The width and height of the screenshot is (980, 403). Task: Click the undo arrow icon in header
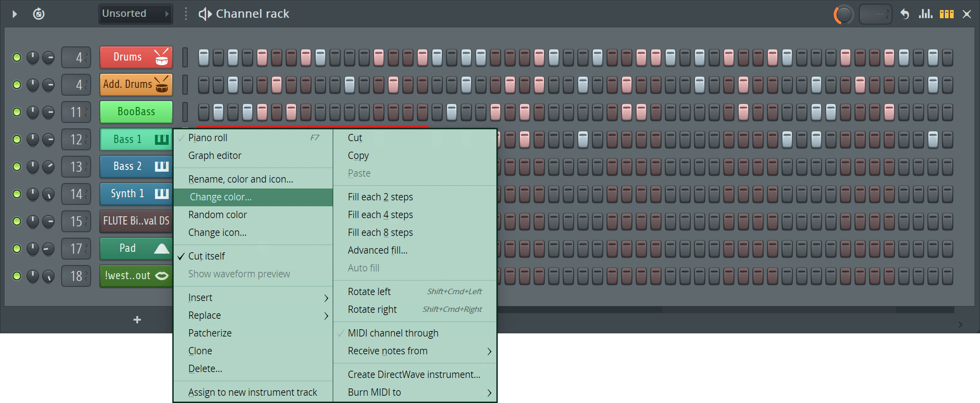point(905,14)
